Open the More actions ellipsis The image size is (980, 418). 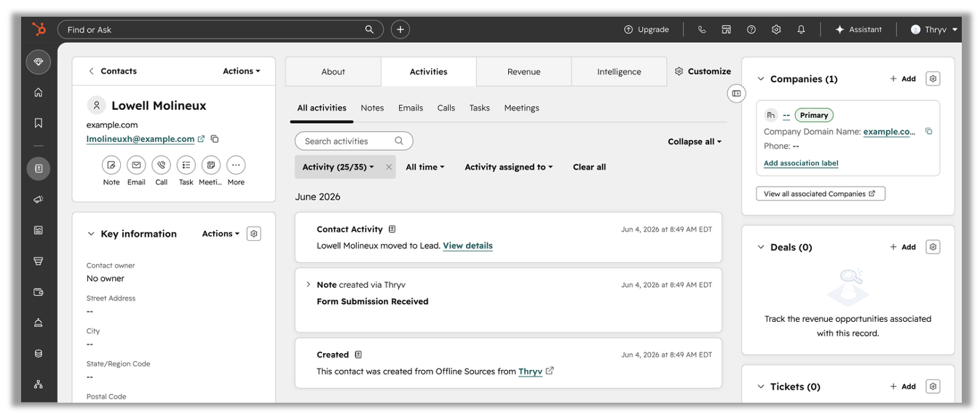[236, 165]
